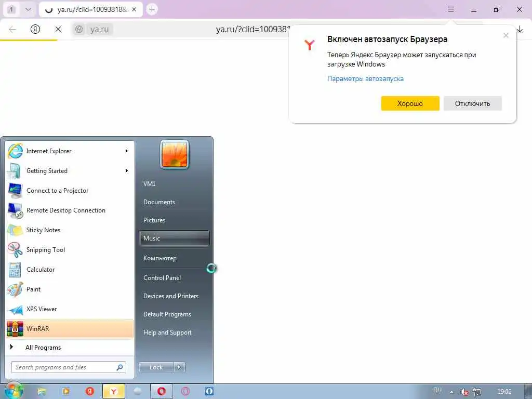
Task: Open shutdown options arrow next to Lock
Action: [179, 367]
